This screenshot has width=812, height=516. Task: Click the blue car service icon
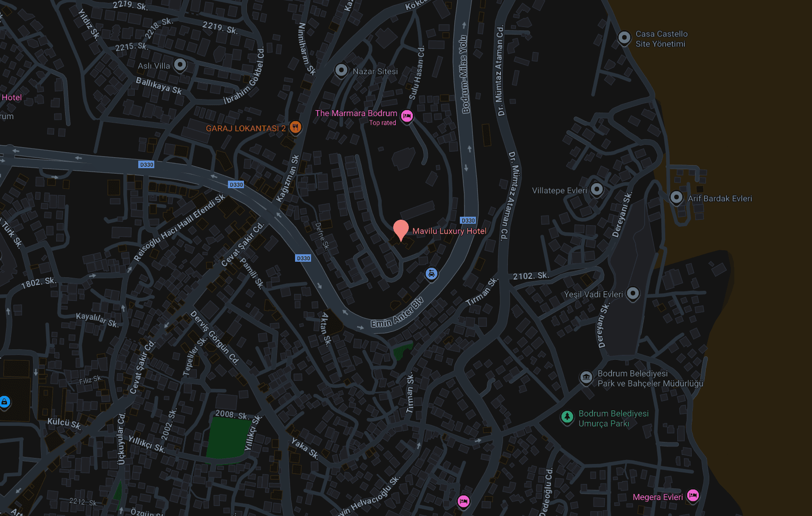pyautogui.click(x=431, y=274)
